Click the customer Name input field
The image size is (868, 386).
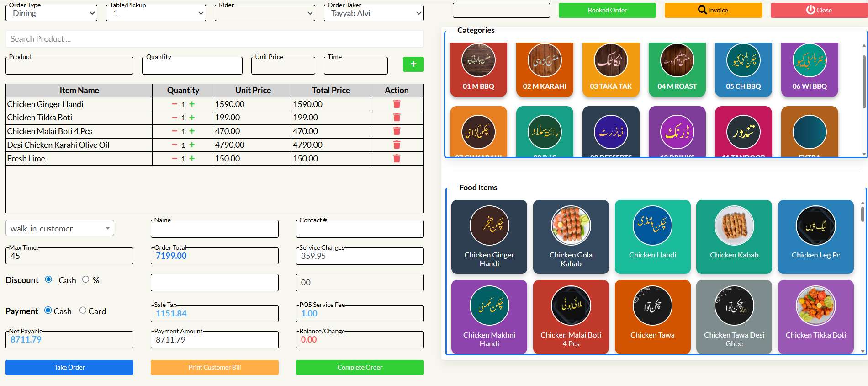215,229
